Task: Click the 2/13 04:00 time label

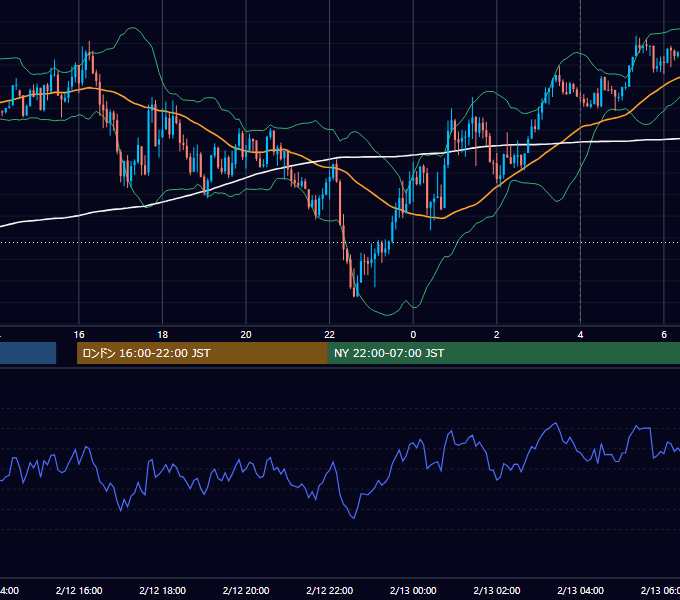Action: (x=580, y=590)
